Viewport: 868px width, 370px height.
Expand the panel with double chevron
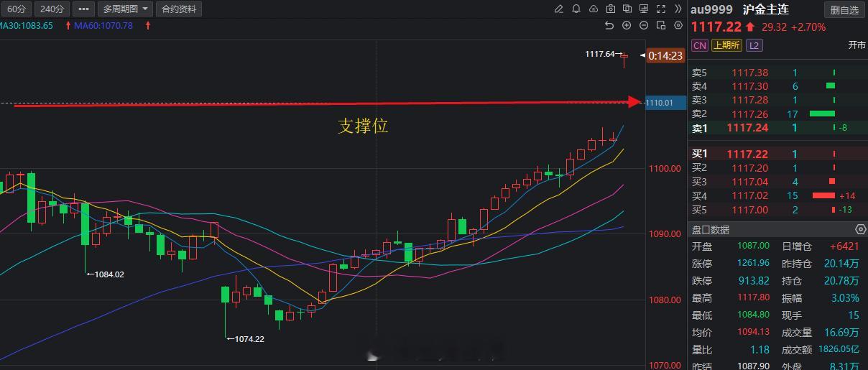pos(678,9)
